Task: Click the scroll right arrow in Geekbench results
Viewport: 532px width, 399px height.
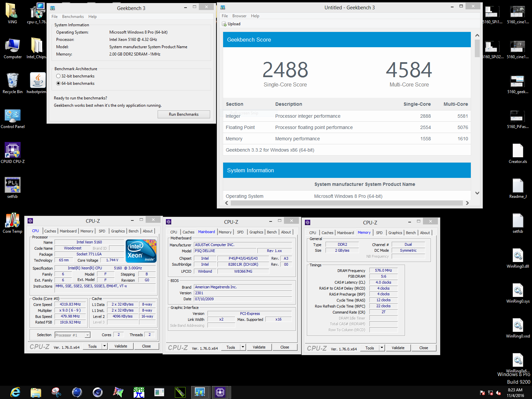Action: (467, 203)
